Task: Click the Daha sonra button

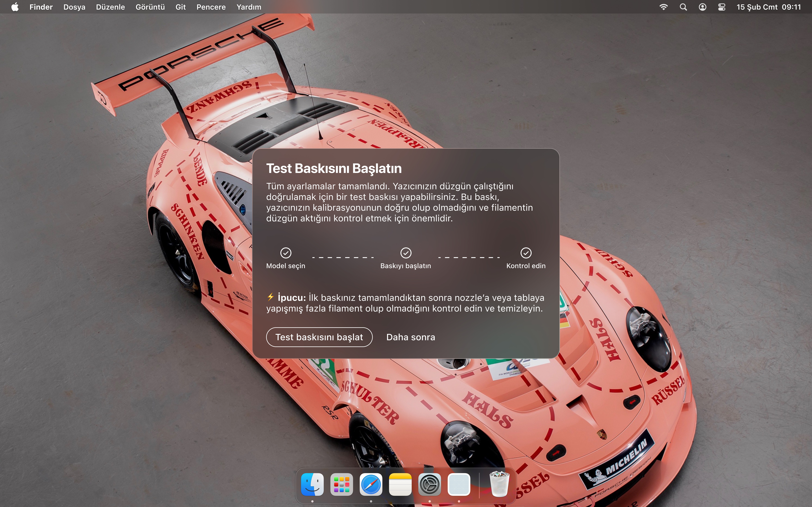Action: click(410, 337)
